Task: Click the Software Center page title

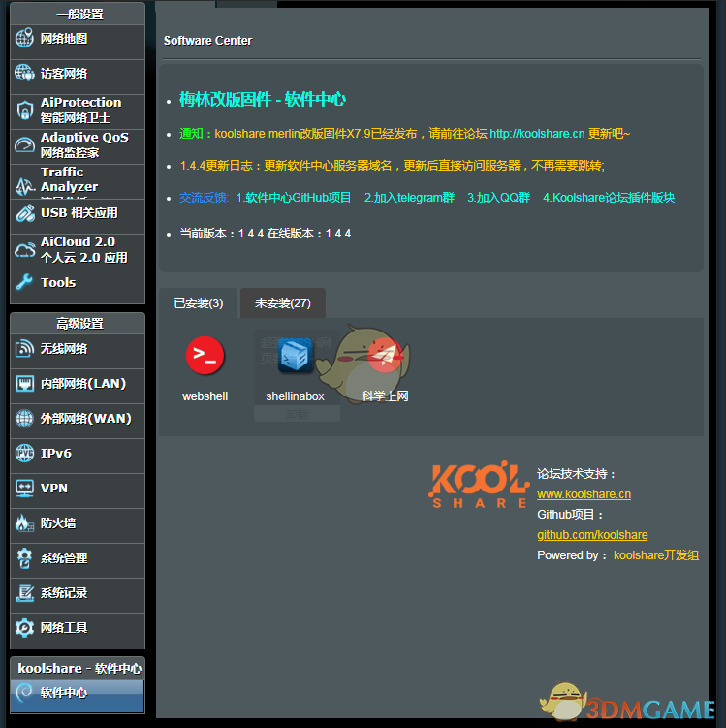Action: point(207,41)
